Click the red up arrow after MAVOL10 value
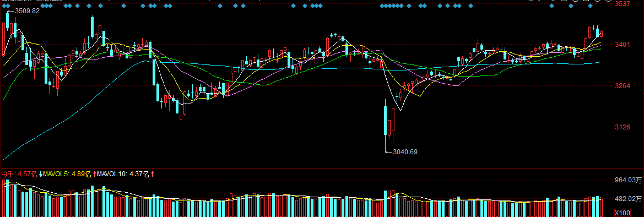The height and width of the screenshot is (217, 644). pyautogui.click(x=153, y=174)
